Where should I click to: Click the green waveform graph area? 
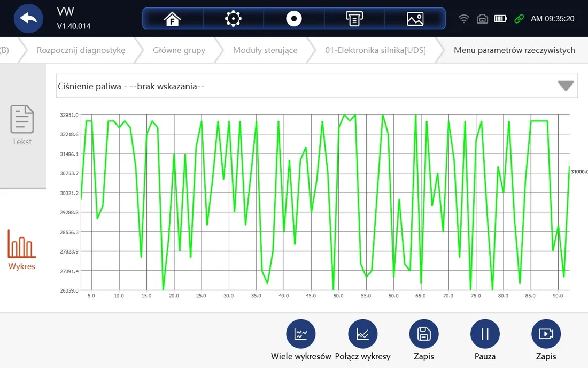tap(321, 203)
